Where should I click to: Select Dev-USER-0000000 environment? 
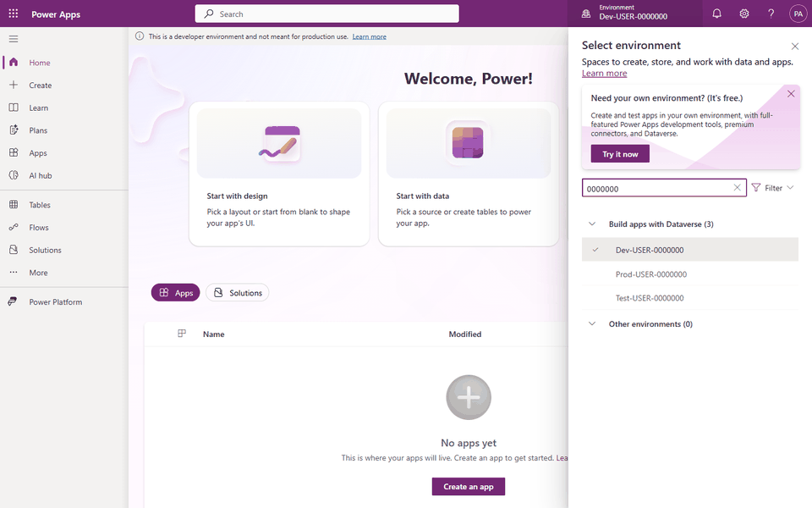tap(690, 250)
